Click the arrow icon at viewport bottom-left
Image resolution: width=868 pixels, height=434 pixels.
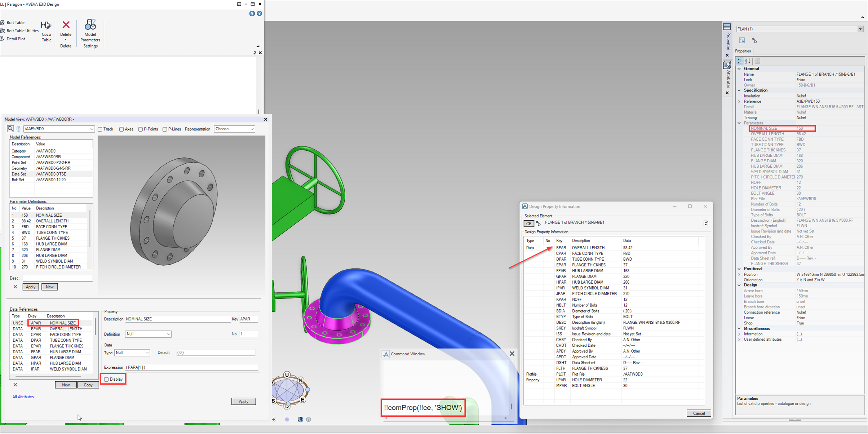pyautogui.click(x=274, y=419)
